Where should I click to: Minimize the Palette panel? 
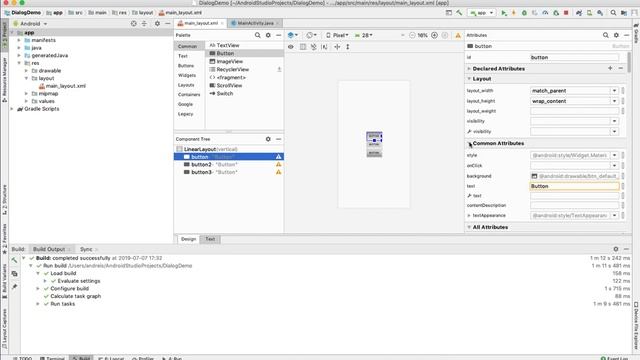[278, 36]
